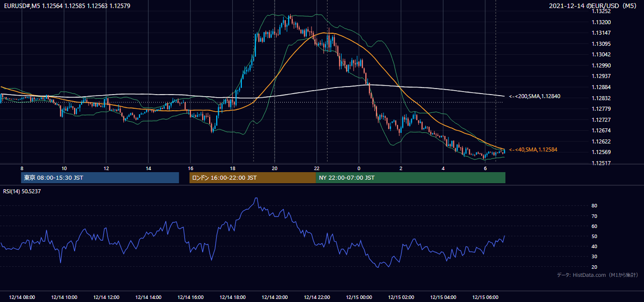Click price axis value 1.13252
644x302 pixels.
[602, 12]
